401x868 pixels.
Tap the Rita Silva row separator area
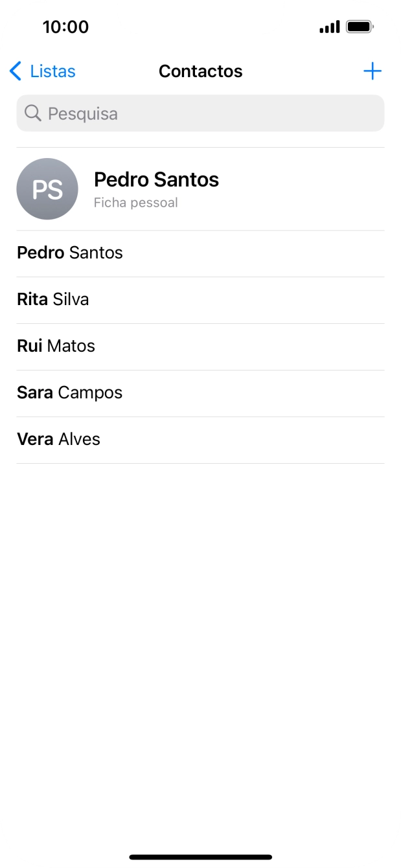200,323
